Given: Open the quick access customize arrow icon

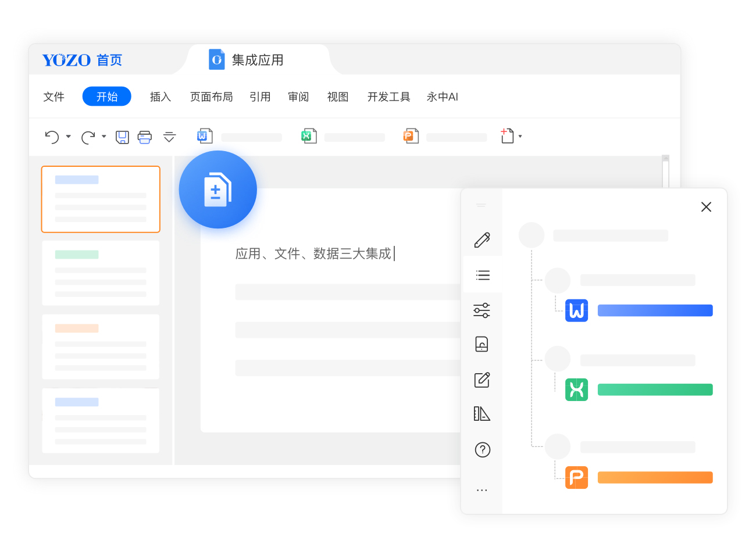Looking at the screenshot, I should pos(169,137).
